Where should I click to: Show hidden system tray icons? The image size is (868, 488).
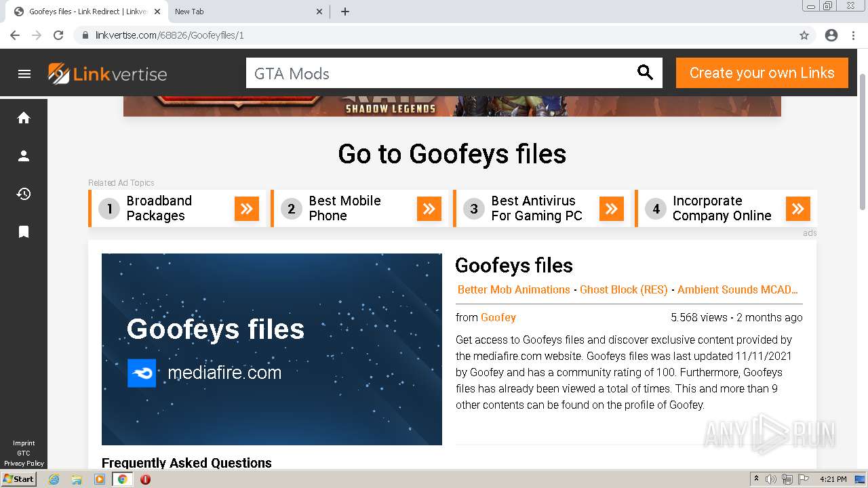756,479
